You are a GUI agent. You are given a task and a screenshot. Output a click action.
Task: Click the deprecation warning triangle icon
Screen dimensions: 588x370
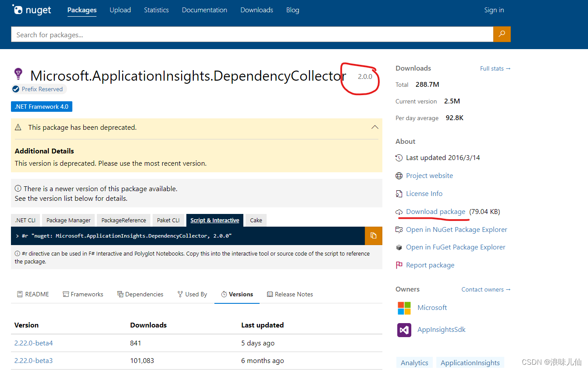click(18, 127)
